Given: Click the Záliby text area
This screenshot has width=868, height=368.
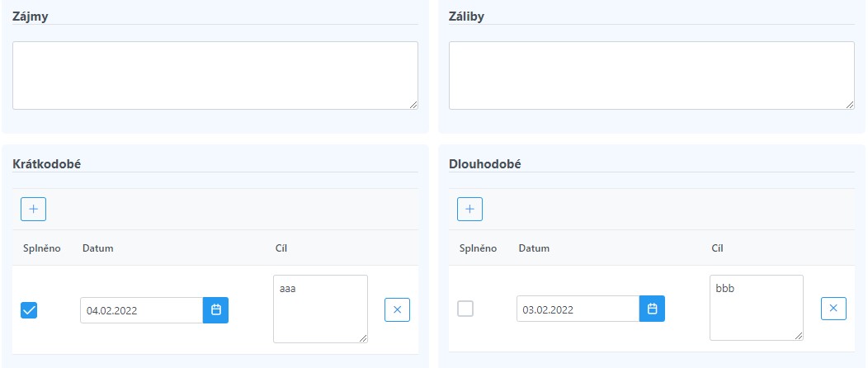Looking at the screenshot, I should coord(652,75).
